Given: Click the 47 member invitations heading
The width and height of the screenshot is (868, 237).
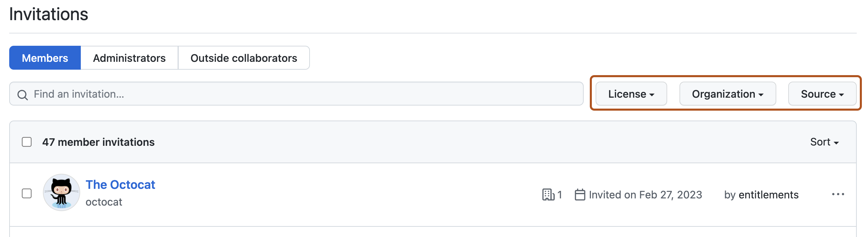Looking at the screenshot, I should coord(98,142).
